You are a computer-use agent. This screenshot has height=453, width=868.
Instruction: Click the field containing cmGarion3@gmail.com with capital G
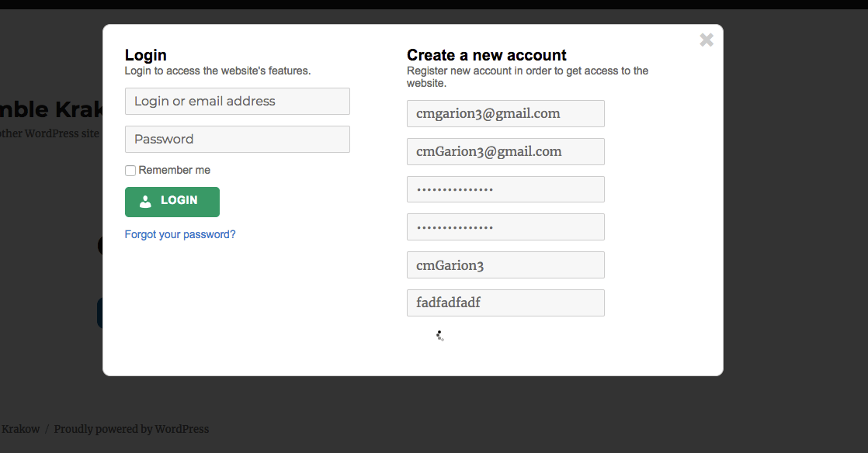pos(505,152)
